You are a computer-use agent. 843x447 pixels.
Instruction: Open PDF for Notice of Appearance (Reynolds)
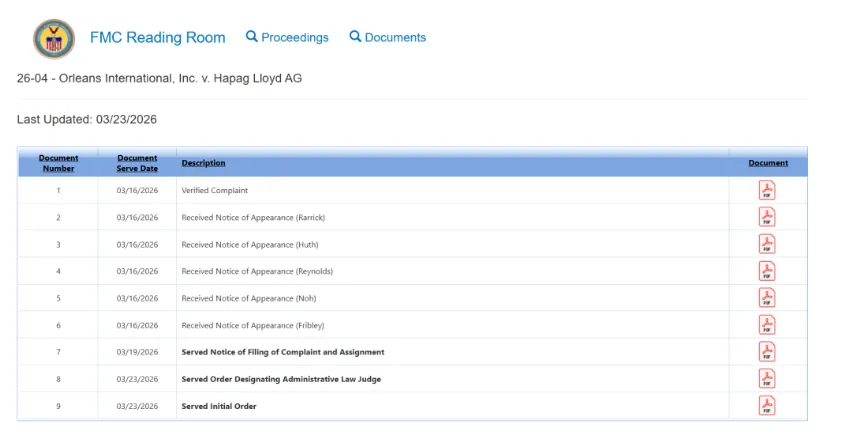[767, 271]
